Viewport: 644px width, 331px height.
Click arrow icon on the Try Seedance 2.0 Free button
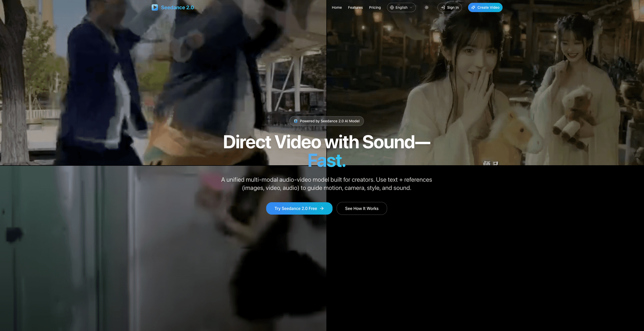click(x=322, y=208)
